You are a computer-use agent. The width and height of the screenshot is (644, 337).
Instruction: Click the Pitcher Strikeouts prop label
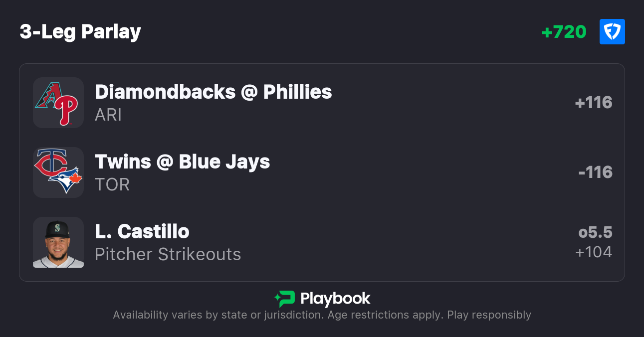tap(168, 254)
